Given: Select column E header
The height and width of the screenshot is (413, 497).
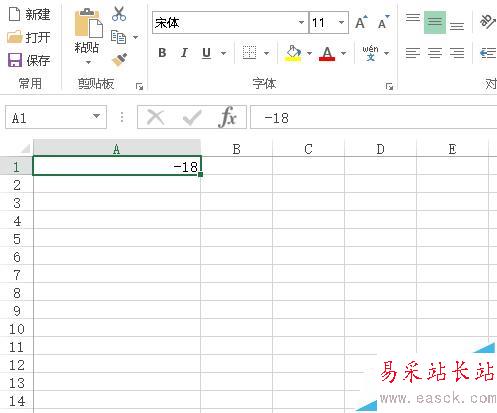Looking at the screenshot, I should tap(452, 148).
